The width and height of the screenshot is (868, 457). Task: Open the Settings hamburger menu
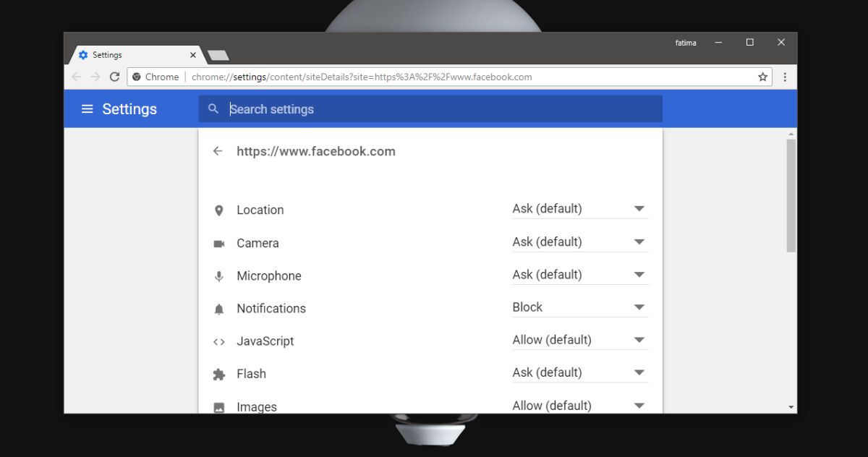pos(87,109)
